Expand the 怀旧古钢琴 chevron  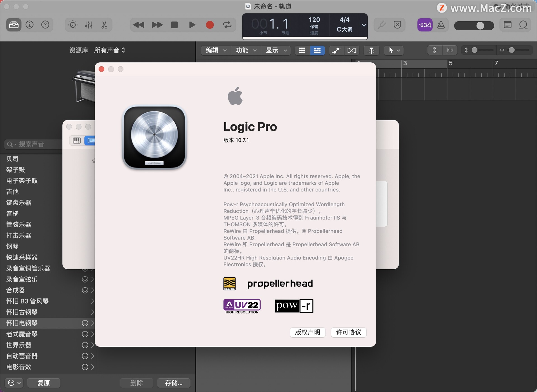pyautogui.click(x=92, y=312)
